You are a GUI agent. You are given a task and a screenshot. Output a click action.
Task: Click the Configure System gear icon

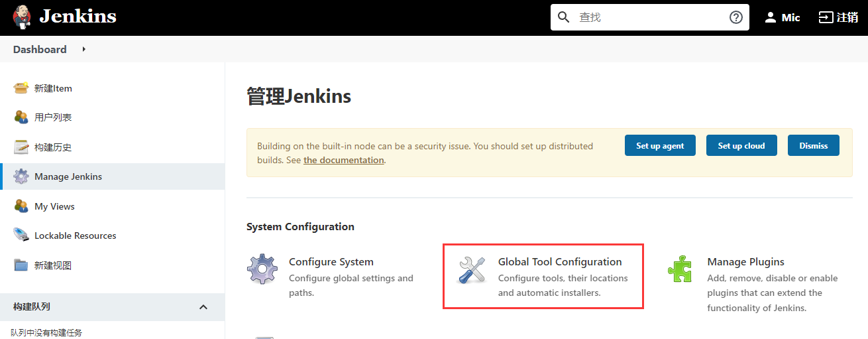262,269
